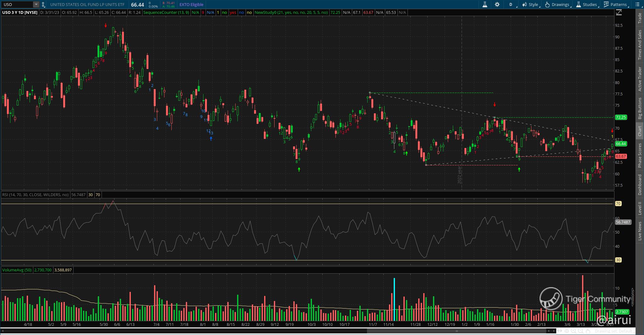Click the D: 3/31/23 date field
The height and width of the screenshot is (335, 644).
[50, 12]
